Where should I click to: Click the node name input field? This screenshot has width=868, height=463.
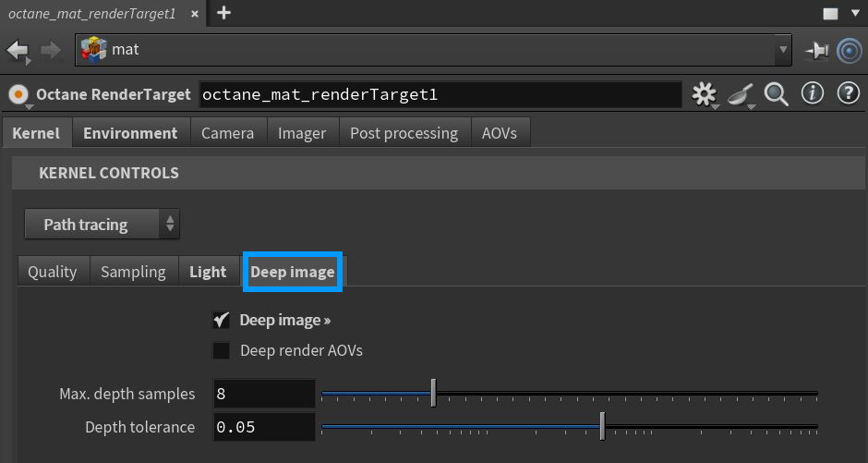(440, 94)
